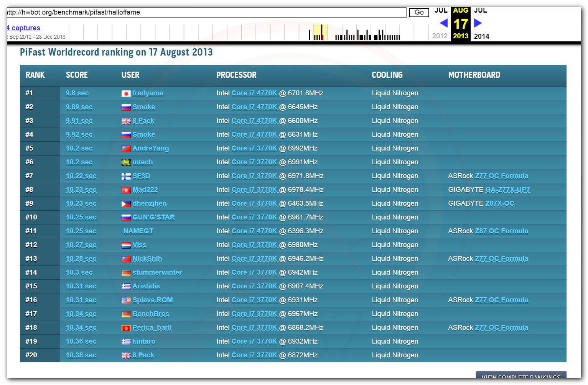Open NickShih's Z77 OC Formula motherboard link

[501, 259]
